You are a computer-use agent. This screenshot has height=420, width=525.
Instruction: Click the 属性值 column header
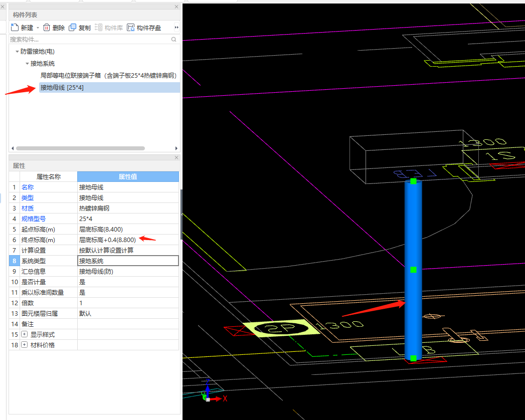(x=128, y=176)
